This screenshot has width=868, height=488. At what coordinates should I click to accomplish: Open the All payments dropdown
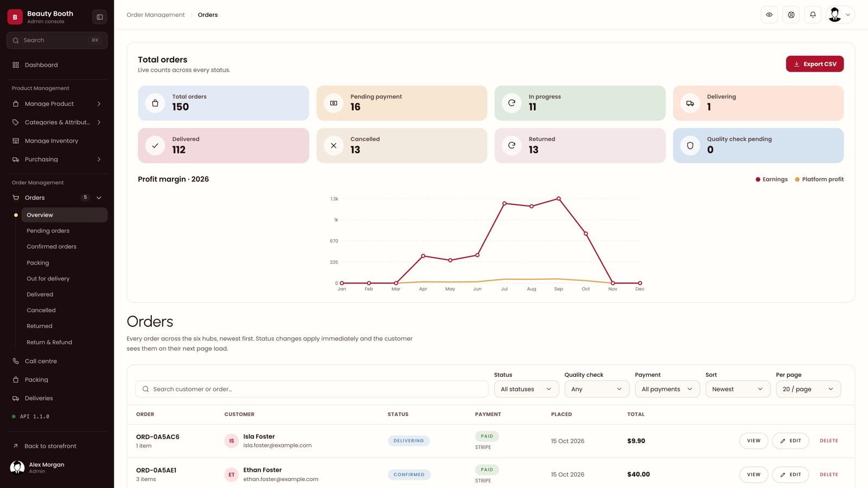point(667,389)
